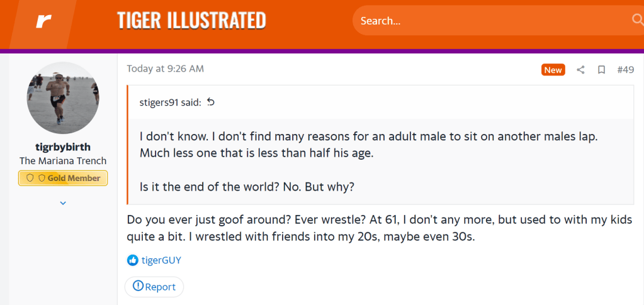Viewport: 644px width, 305px height.
Task: Click "stigers91 said:" quote header
Action: click(x=170, y=103)
